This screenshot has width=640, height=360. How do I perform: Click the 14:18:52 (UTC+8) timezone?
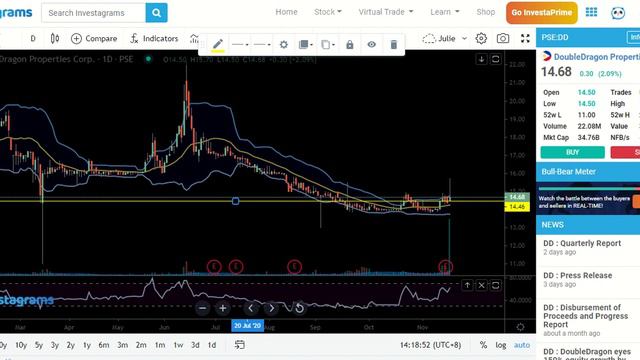(431, 345)
